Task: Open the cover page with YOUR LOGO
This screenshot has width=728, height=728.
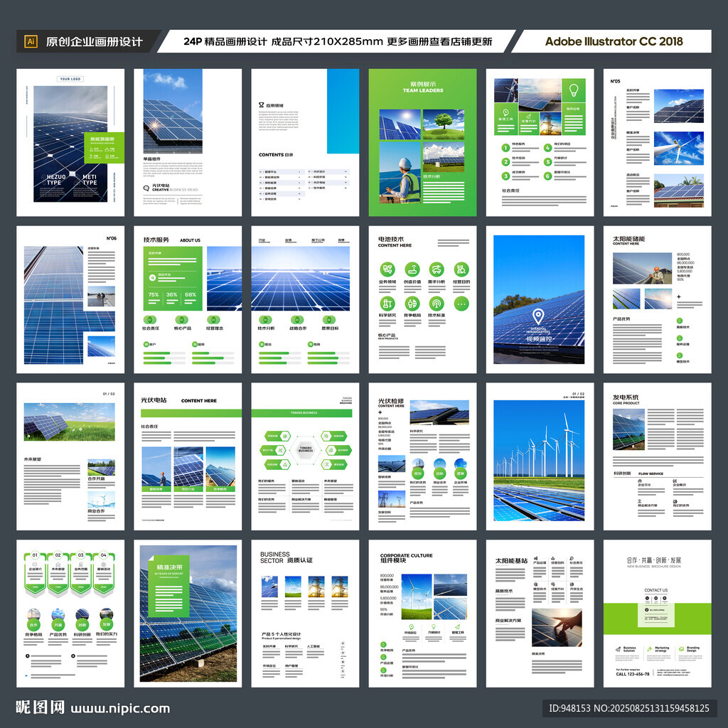Action: click(x=70, y=142)
